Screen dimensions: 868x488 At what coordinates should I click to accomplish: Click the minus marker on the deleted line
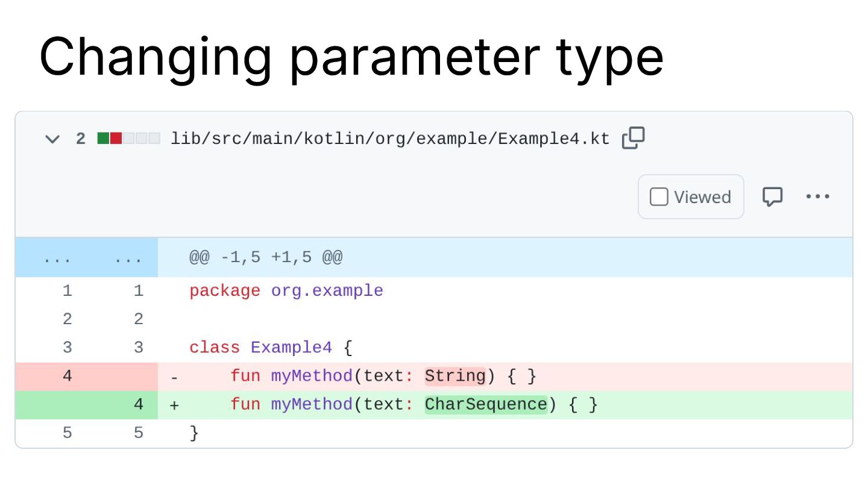174,377
